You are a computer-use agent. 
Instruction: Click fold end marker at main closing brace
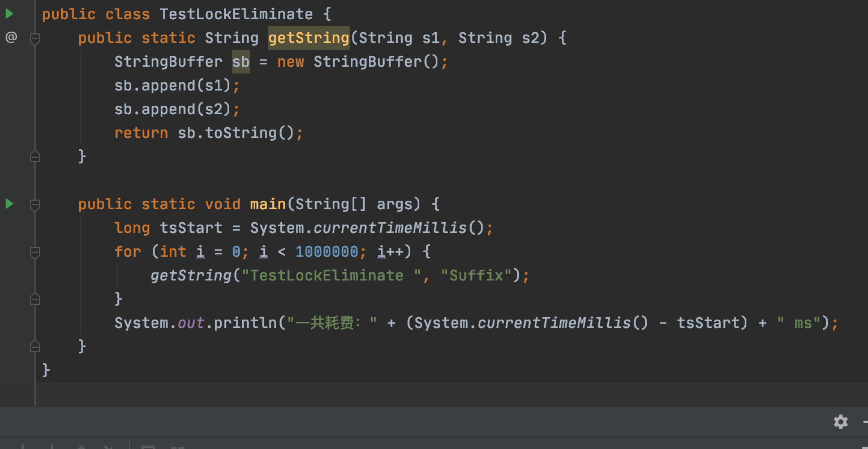point(35,346)
